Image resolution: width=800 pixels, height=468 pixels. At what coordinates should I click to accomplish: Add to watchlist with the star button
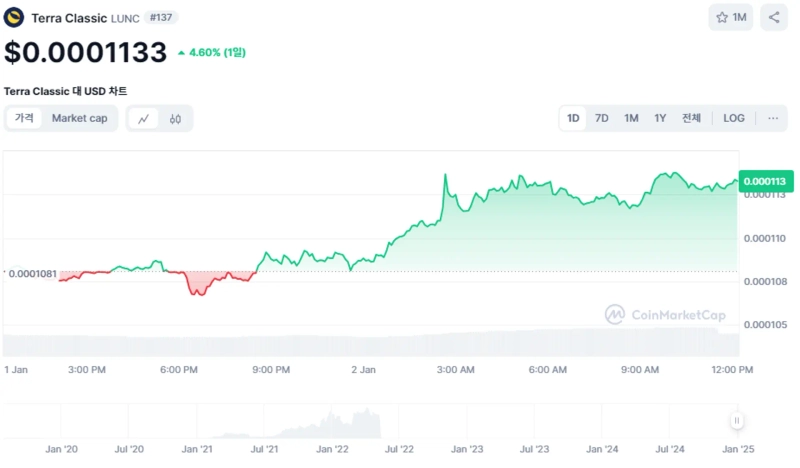730,17
